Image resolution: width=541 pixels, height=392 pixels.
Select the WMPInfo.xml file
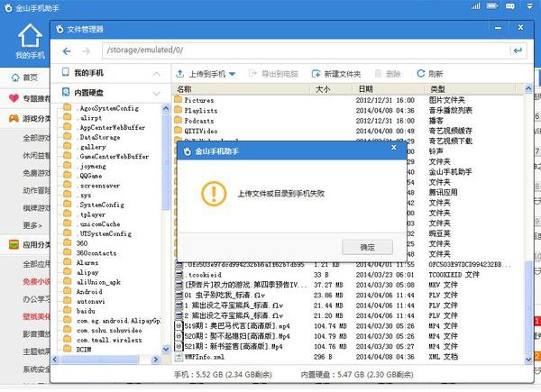pyautogui.click(x=348, y=357)
